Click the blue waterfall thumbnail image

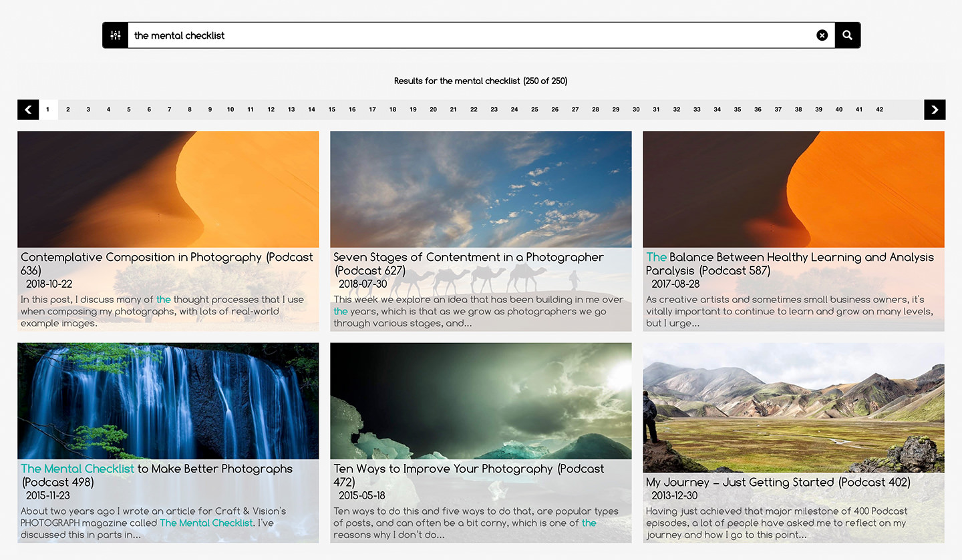point(168,400)
